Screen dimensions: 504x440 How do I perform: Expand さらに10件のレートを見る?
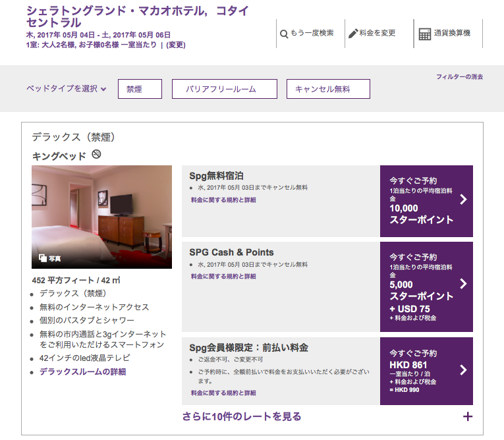[x=242, y=416]
